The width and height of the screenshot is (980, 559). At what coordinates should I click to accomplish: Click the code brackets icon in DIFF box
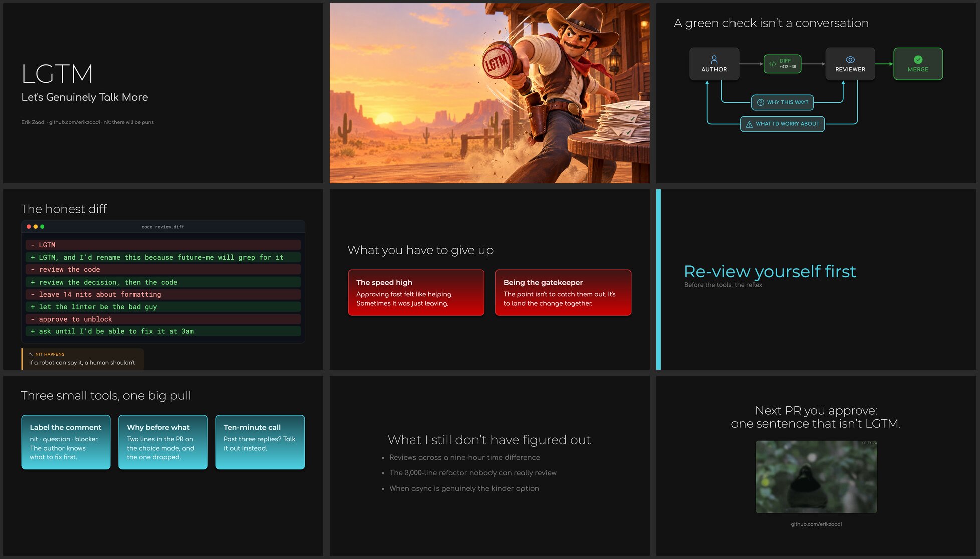773,64
